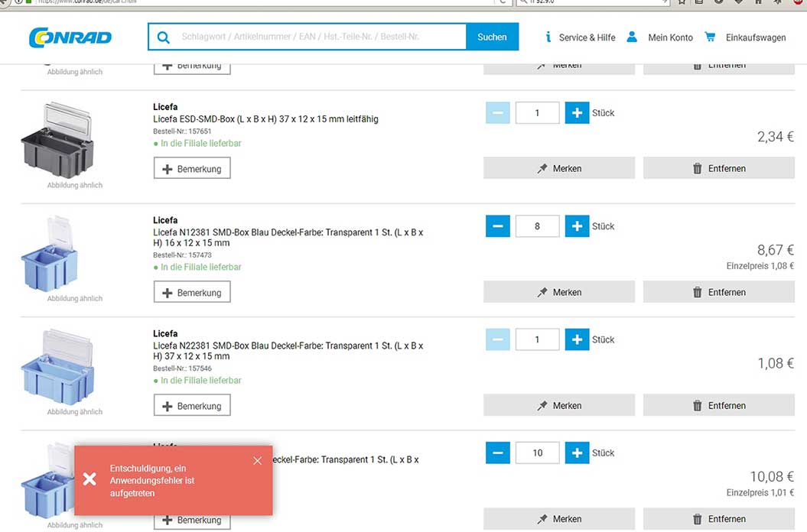Decrease quantity of item priced 10,08 €
The height and width of the screenshot is (532, 807).
(x=498, y=453)
